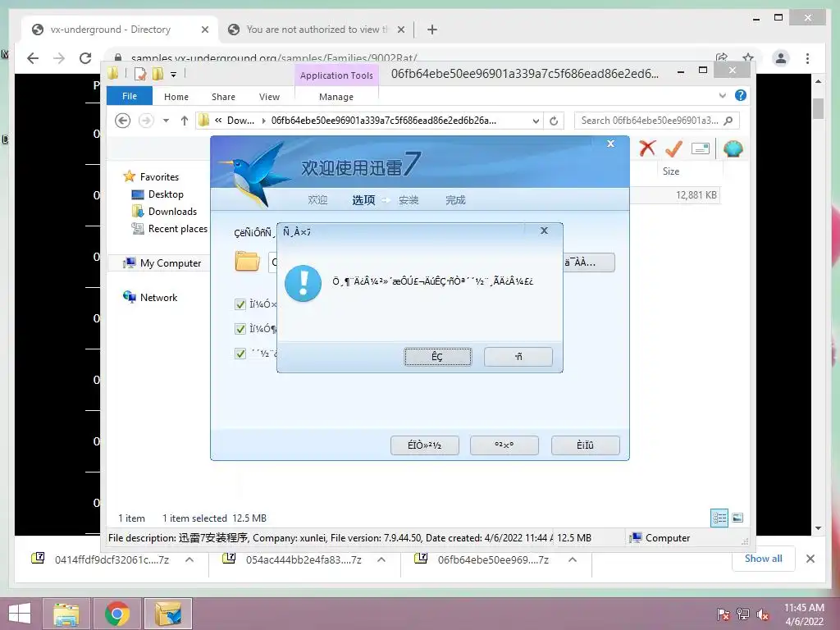Image resolution: width=840 pixels, height=630 pixels.
Task: Select My Computer in navigation pane
Action: coord(171,263)
